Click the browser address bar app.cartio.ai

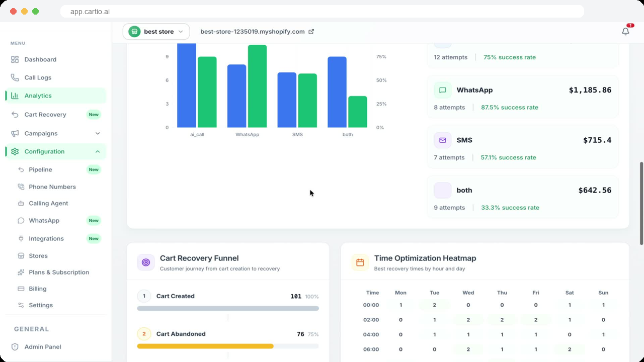[x=322, y=12]
